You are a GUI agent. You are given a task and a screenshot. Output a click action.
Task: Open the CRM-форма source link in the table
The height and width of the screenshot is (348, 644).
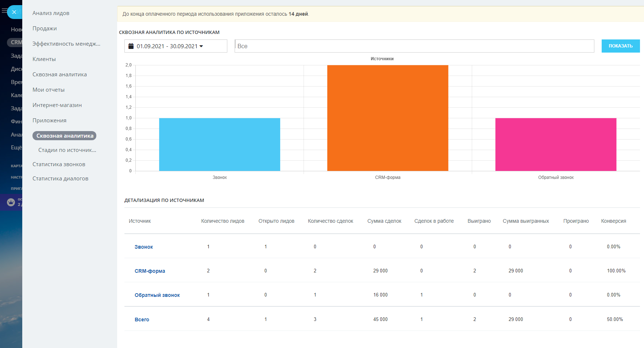[150, 271]
